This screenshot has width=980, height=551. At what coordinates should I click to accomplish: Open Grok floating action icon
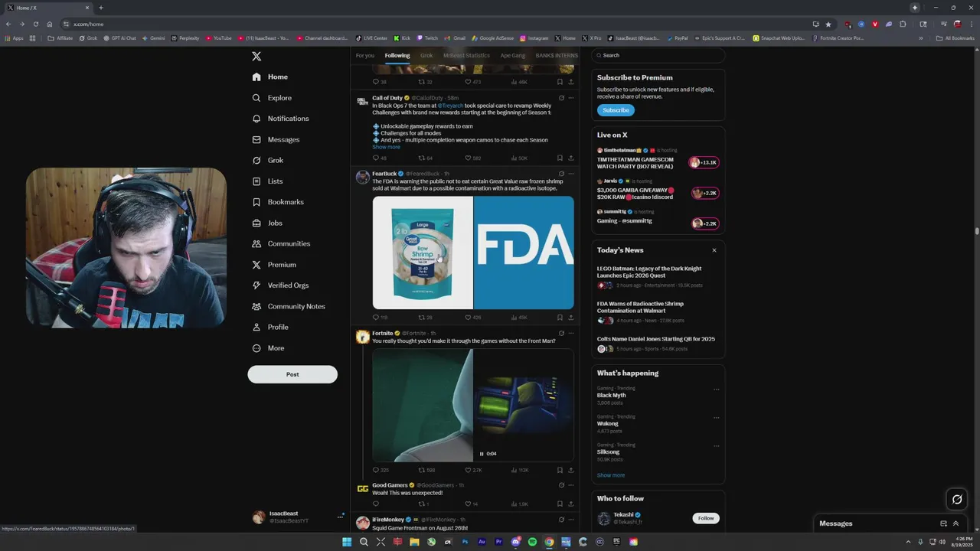point(957,500)
